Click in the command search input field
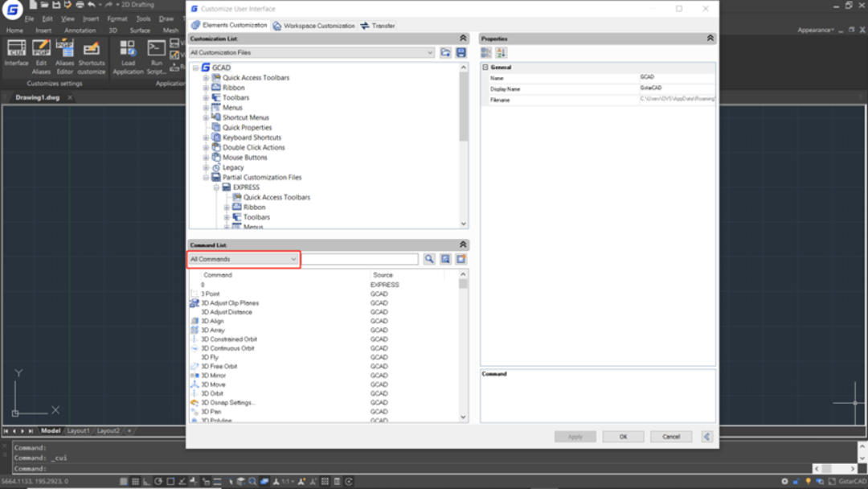The width and height of the screenshot is (868, 489). point(360,259)
